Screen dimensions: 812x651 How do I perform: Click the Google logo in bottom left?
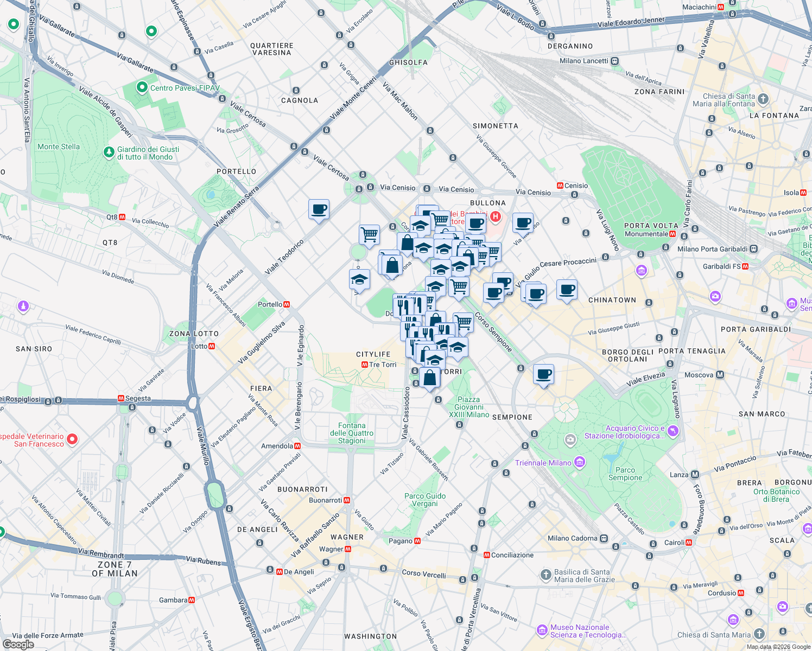point(19,644)
